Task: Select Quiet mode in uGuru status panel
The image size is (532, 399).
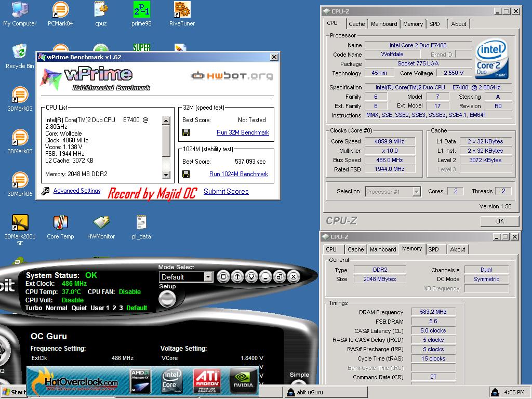Action: (x=79, y=308)
